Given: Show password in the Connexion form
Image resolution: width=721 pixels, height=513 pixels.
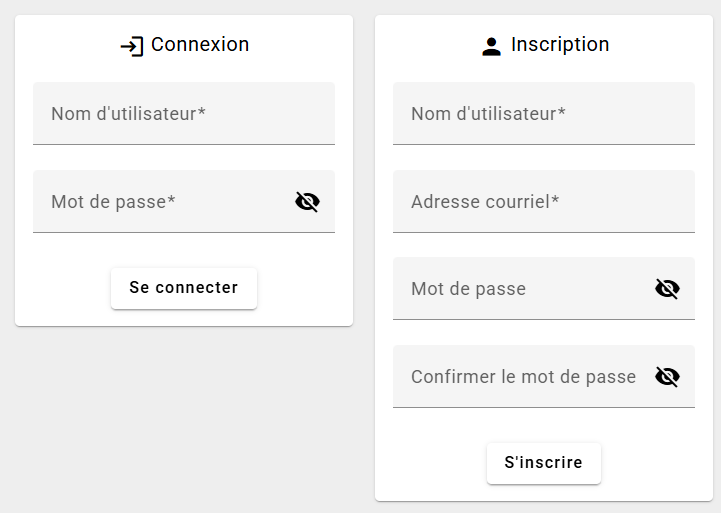Looking at the screenshot, I should tap(308, 202).
